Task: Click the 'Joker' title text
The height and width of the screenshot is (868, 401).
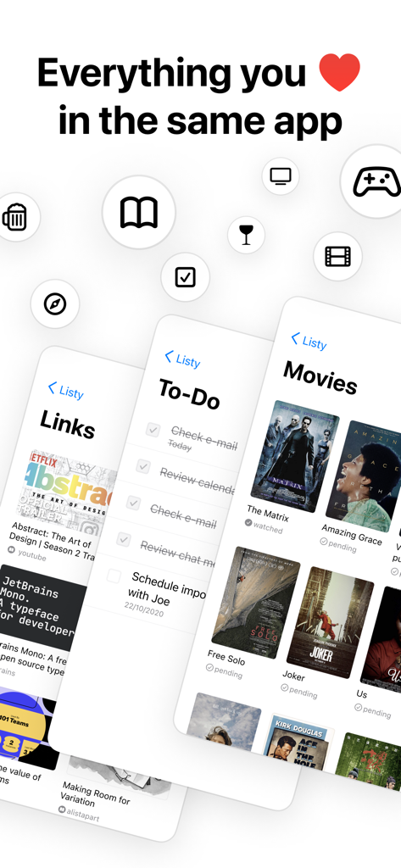Action: pos(293,676)
